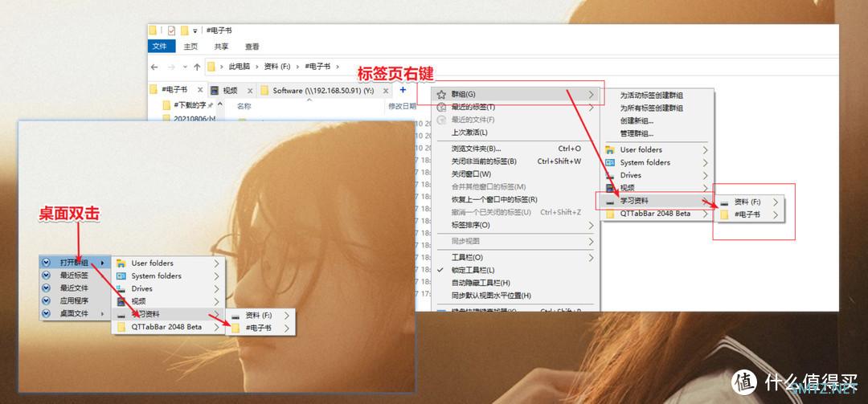Switch to the Software (\\192.168.50.91) tab
The image size is (868, 404).
coord(324,90)
